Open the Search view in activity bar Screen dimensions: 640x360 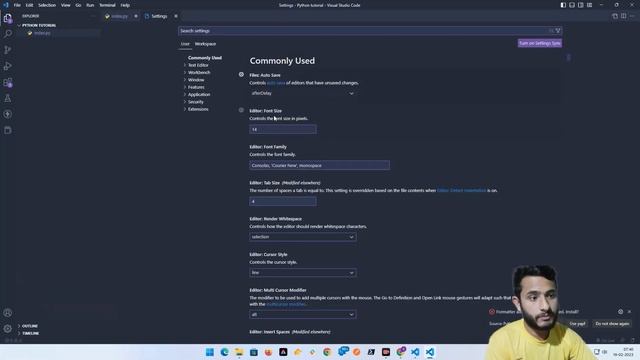pos(8,34)
